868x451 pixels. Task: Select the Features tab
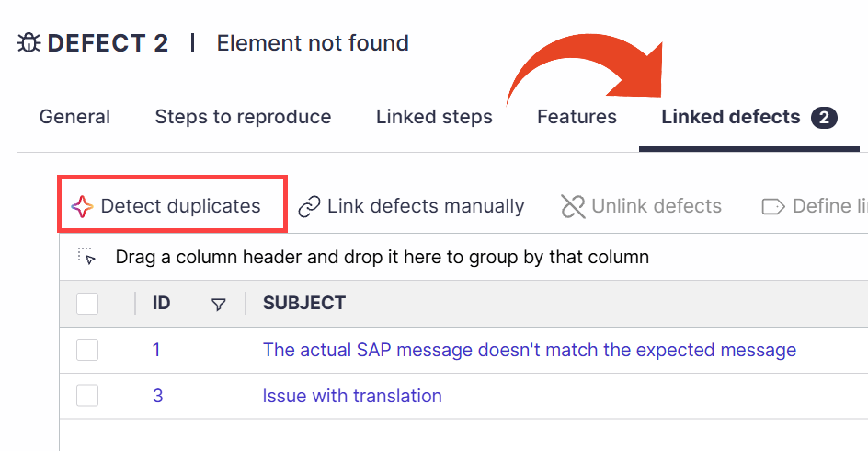tap(577, 117)
